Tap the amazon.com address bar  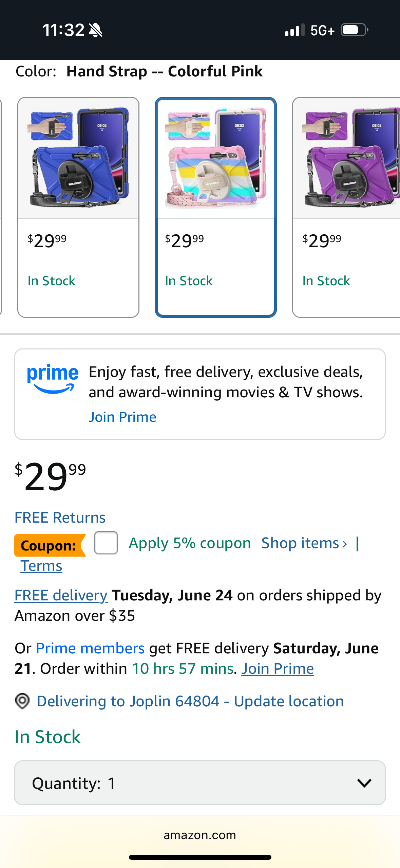click(x=200, y=835)
